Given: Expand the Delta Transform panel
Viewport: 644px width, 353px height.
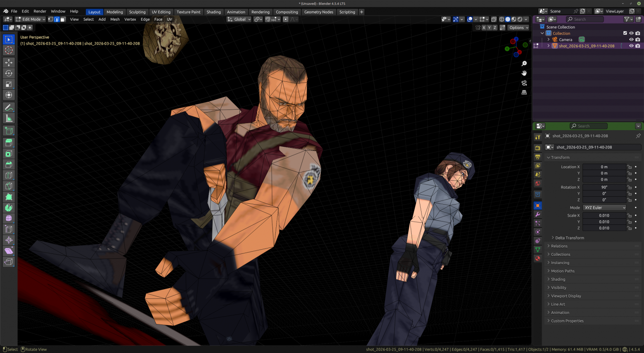Looking at the screenshot, I should coord(569,238).
